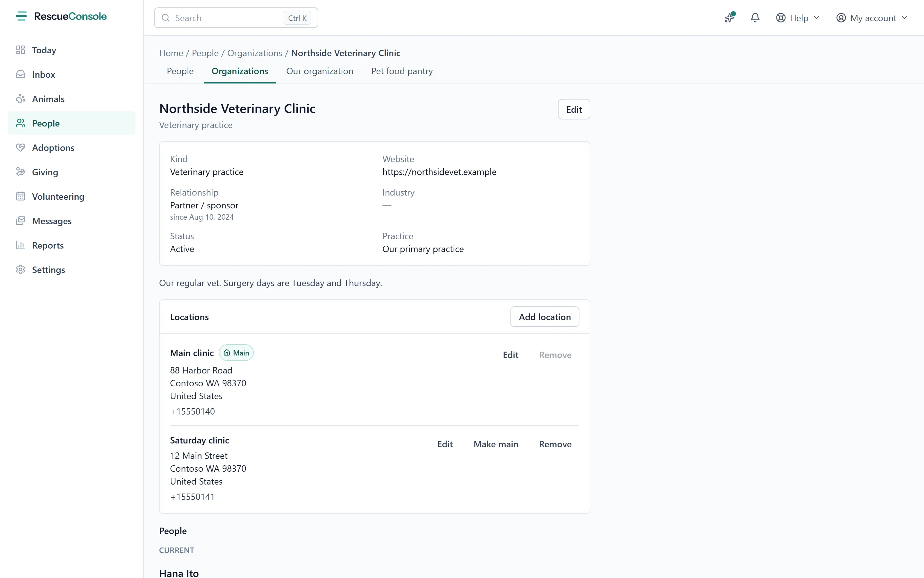Open the what's new sparkle icon
This screenshot has width=924, height=578.
click(730, 18)
